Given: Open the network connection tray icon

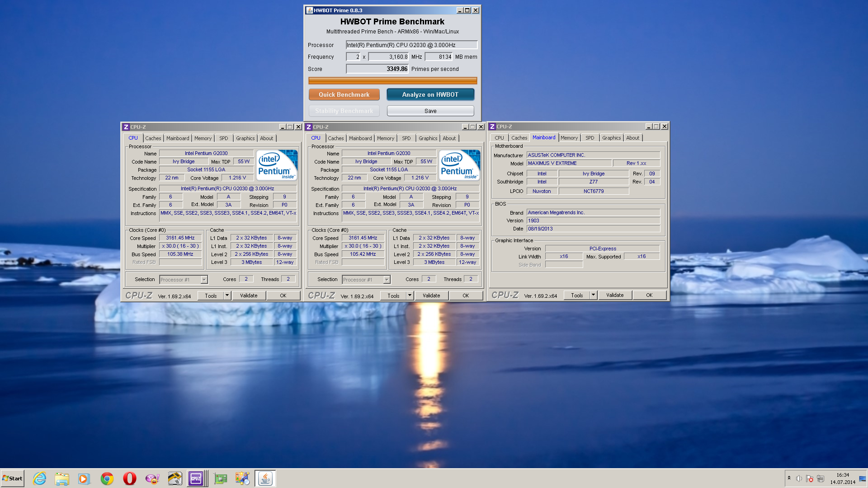Looking at the screenshot, I should (821, 479).
